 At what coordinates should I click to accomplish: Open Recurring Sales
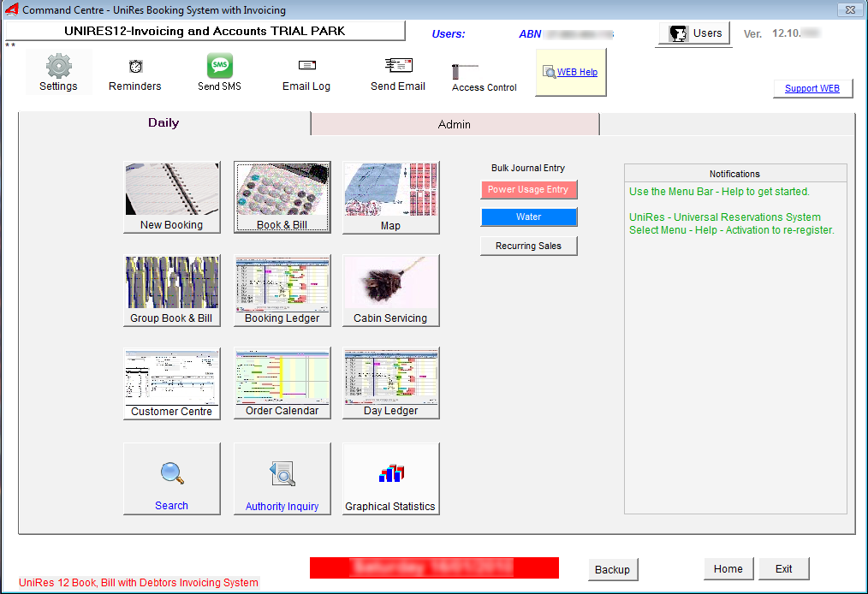point(529,246)
